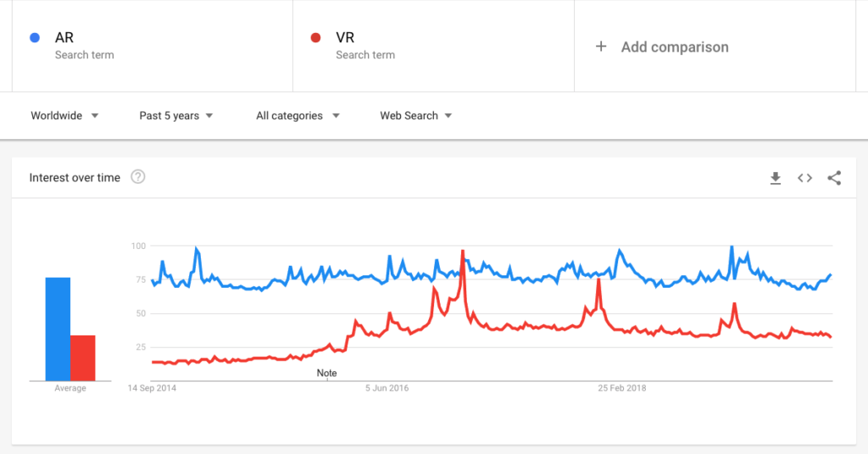The image size is (868, 454).
Task: Expand the Past 5 years dropdown
Action: pos(176,115)
